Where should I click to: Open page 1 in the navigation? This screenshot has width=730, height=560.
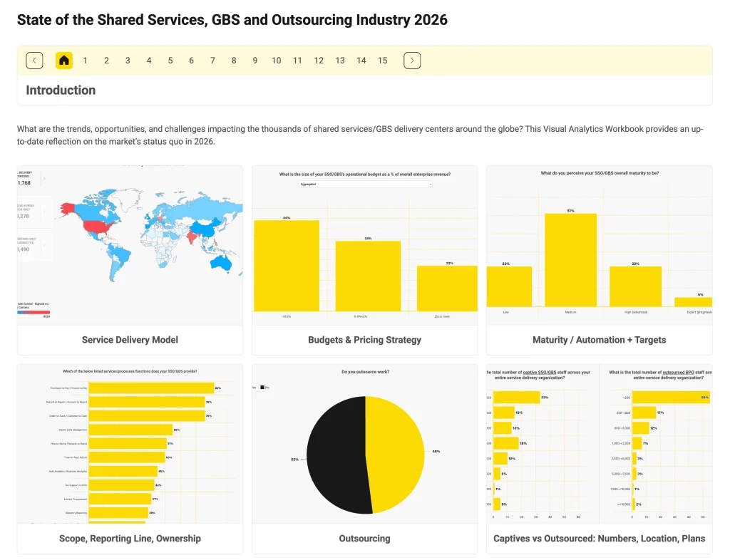[86, 61]
